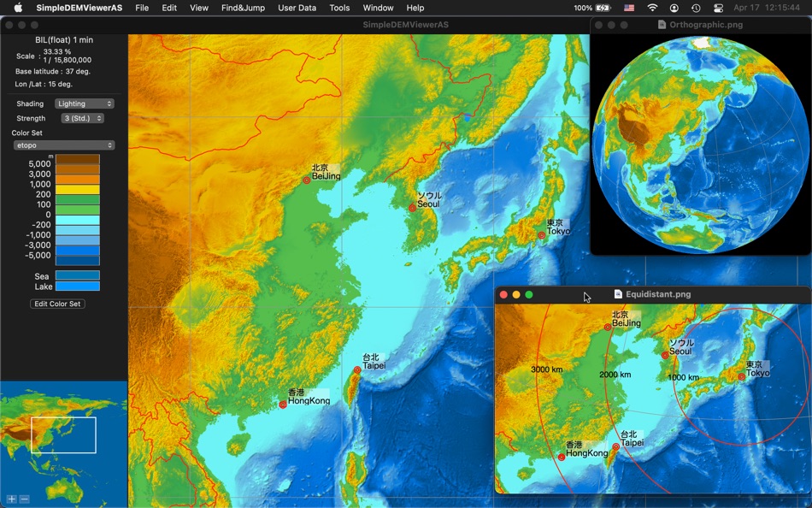Minimize the Equidistant.png window
The image size is (812, 508).
tap(516, 294)
